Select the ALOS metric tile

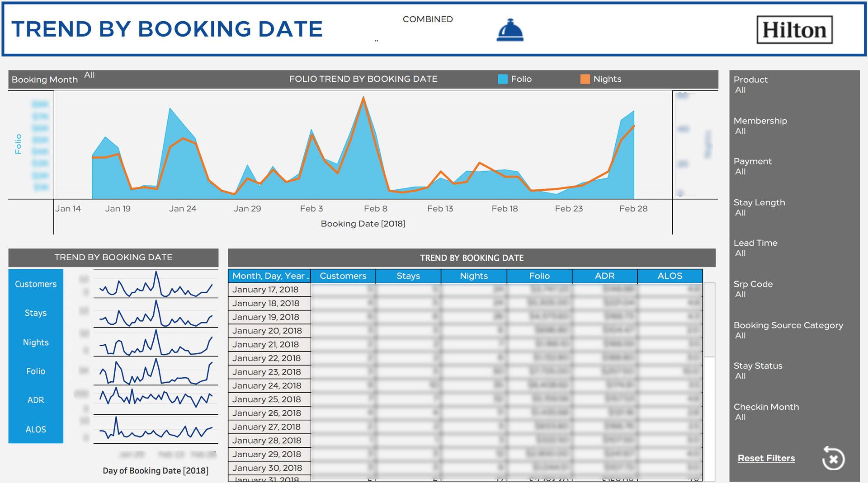(36, 429)
